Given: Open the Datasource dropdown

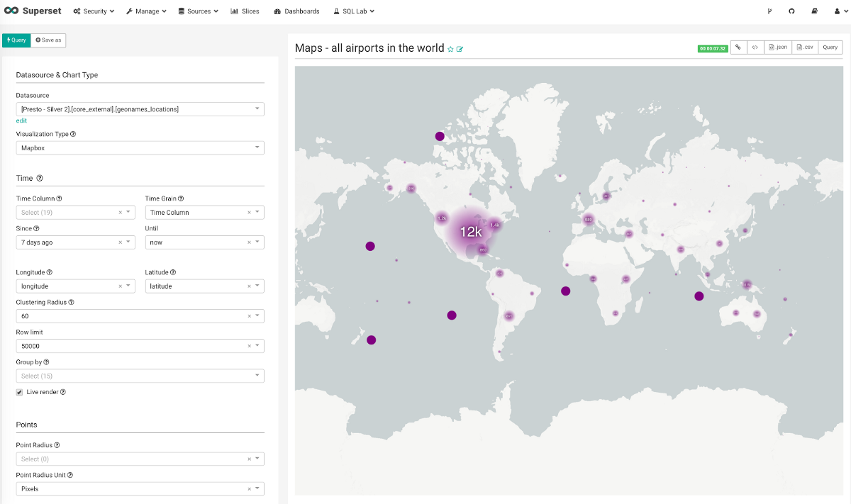Looking at the screenshot, I should [140, 109].
